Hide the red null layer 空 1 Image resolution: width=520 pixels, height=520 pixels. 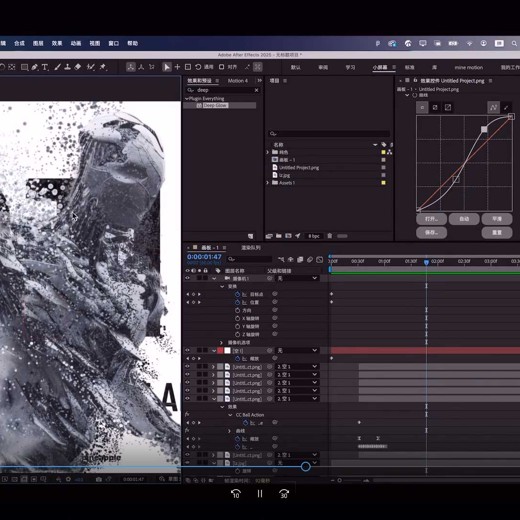(187, 350)
